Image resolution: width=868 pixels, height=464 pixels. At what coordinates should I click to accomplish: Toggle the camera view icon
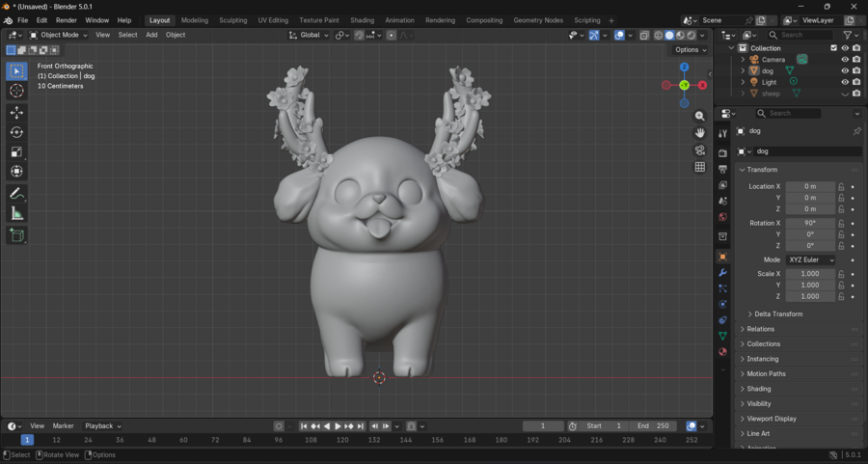[x=700, y=150]
